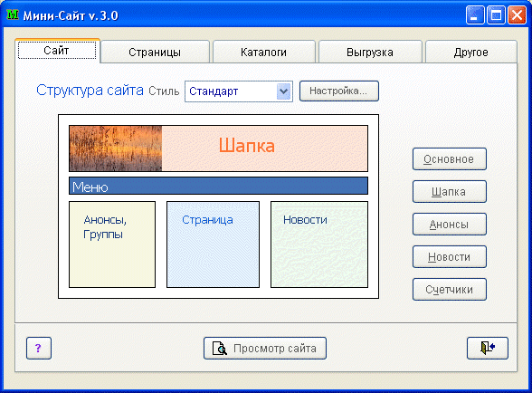
Task: Click the Анонсы button
Action: point(449,225)
